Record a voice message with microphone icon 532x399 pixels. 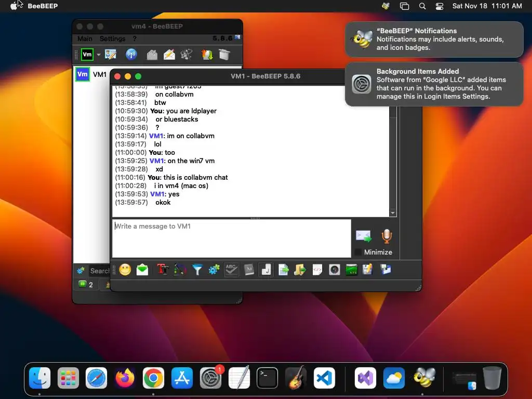(x=387, y=236)
